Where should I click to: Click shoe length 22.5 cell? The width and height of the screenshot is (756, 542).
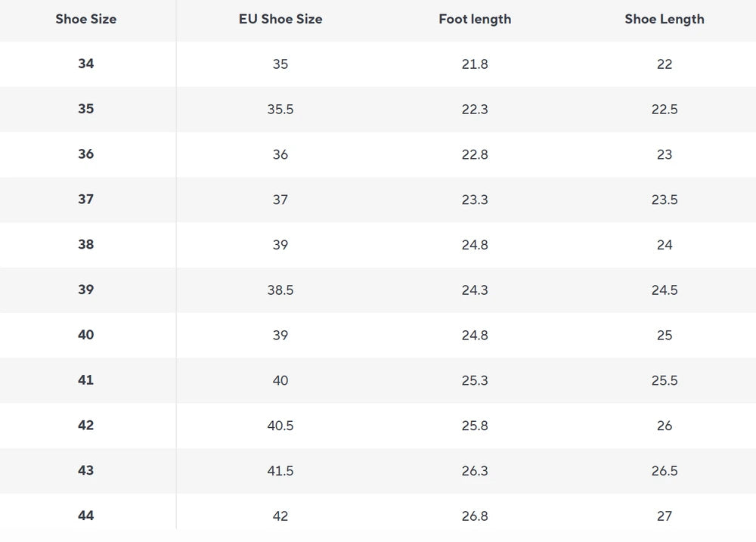[665, 109]
